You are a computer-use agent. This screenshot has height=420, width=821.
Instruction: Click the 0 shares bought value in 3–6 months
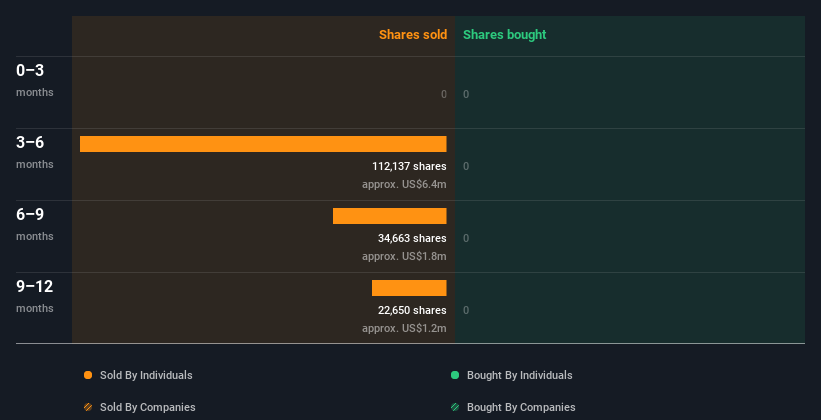466,166
